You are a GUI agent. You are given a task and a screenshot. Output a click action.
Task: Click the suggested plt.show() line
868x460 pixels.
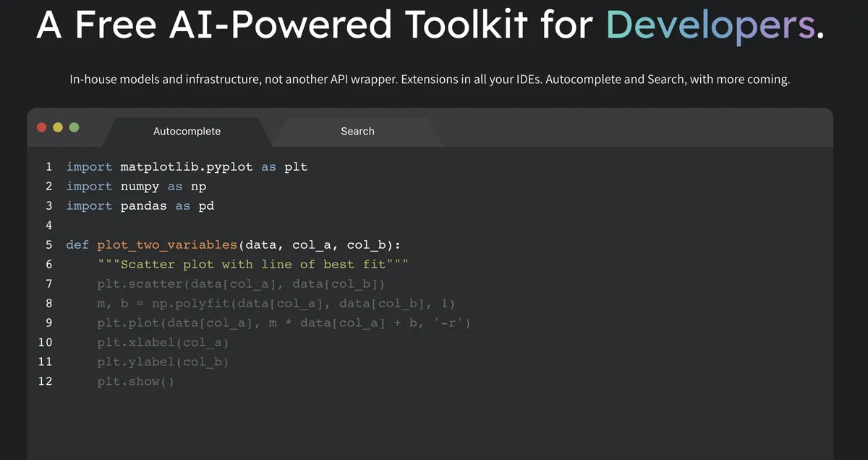(x=135, y=382)
